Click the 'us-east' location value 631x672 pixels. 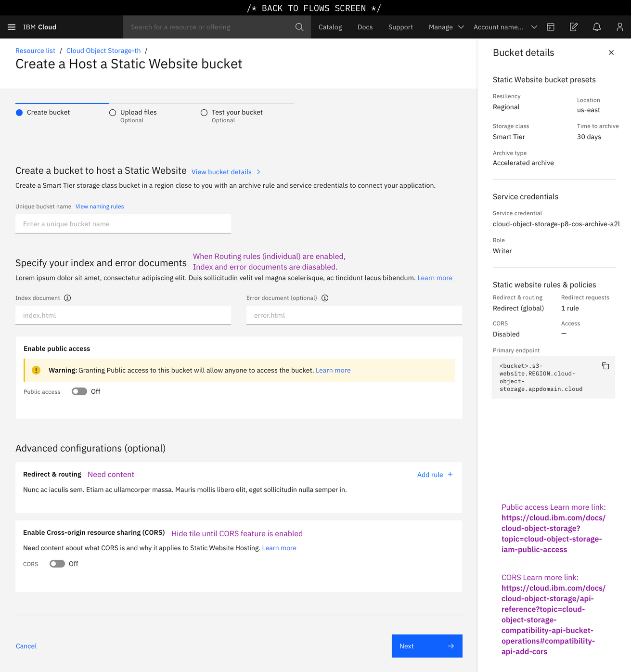point(589,110)
